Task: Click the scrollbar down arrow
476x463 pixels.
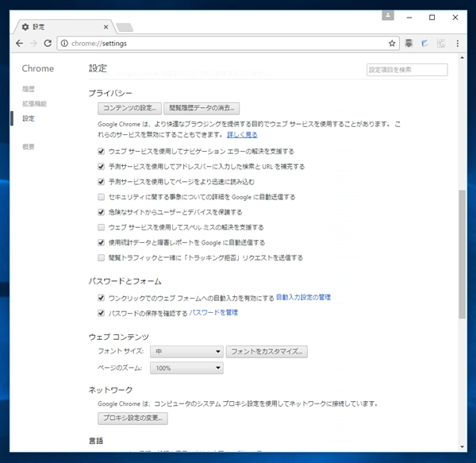Action: coord(462,446)
